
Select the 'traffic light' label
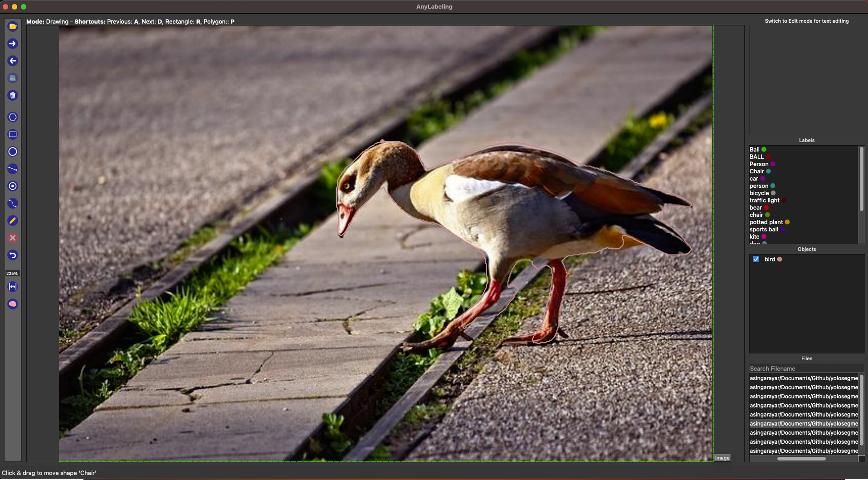(x=766, y=200)
